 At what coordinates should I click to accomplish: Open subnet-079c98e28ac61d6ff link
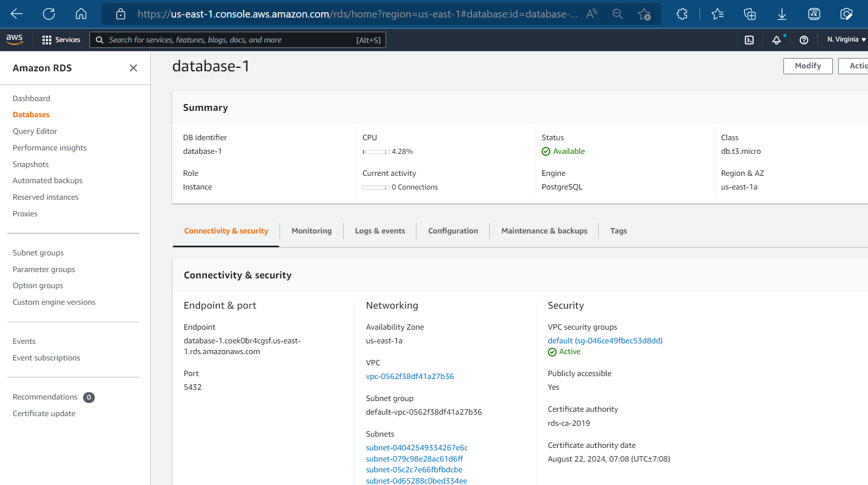tap(414, 459)
